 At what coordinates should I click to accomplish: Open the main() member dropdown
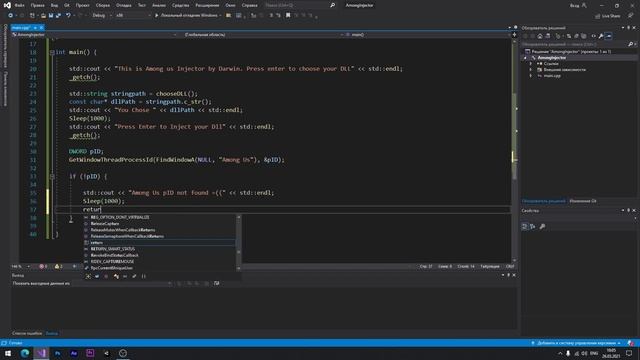point(427,35)
